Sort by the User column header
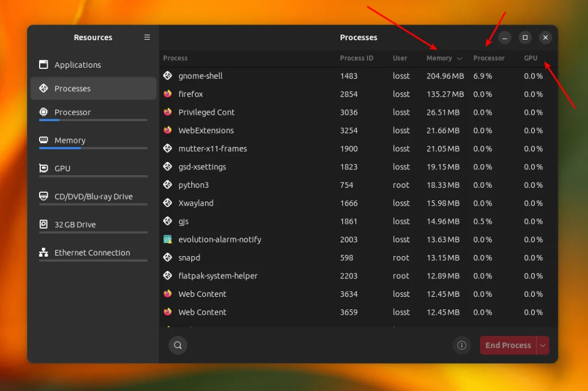588x391 pixels. pos(400,58)
